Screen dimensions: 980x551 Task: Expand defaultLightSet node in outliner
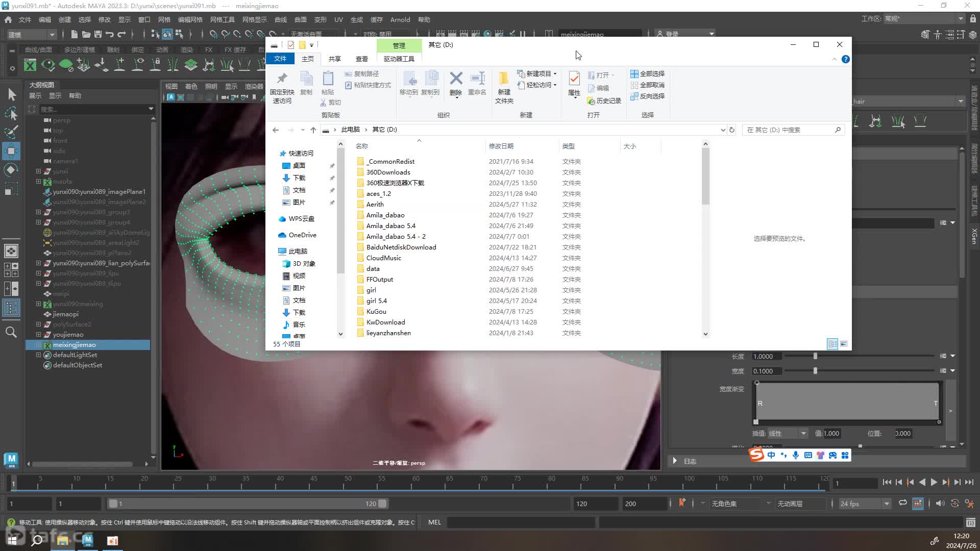point(38,355)
